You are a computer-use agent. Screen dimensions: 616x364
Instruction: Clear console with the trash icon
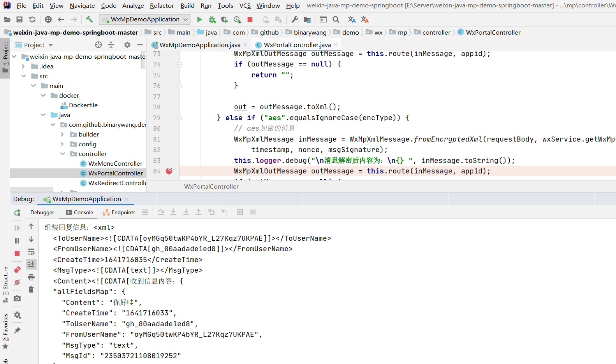(x=31, y=289)
